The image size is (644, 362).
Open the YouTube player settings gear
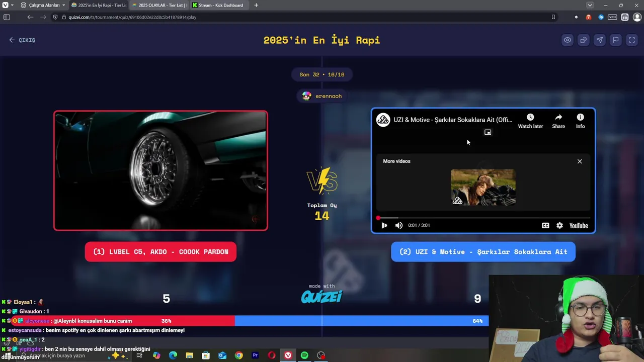[x=559, y=225]
